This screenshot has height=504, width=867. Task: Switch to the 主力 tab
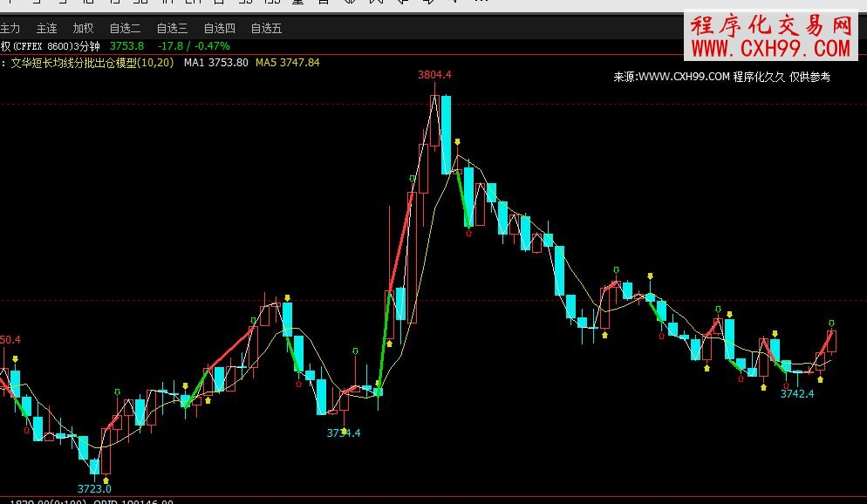coord(10,28)
